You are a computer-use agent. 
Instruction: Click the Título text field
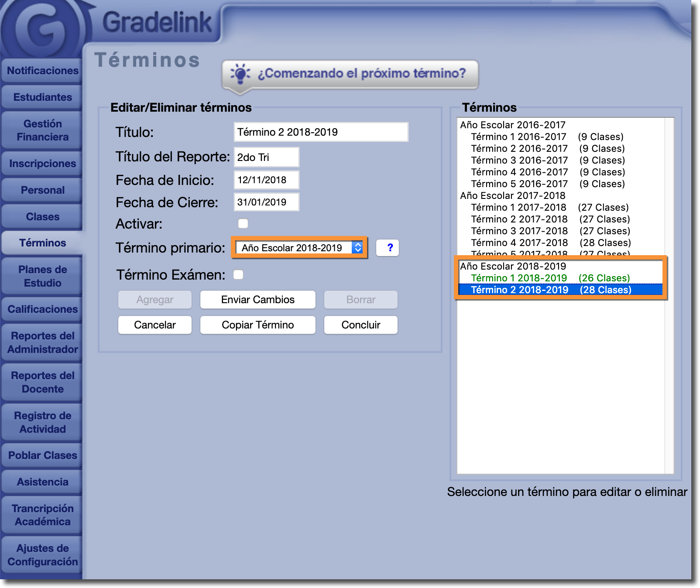click(321, 132)
